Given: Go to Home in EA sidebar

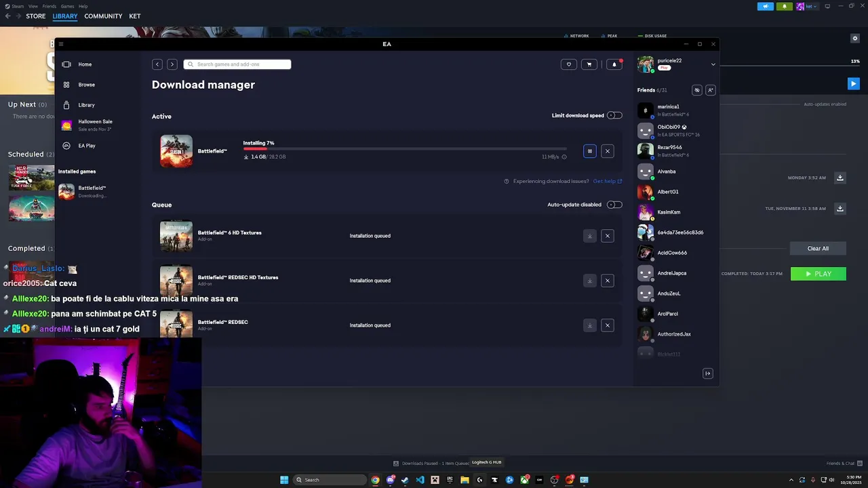Looking at the screenshot, I should pos(85,64).
